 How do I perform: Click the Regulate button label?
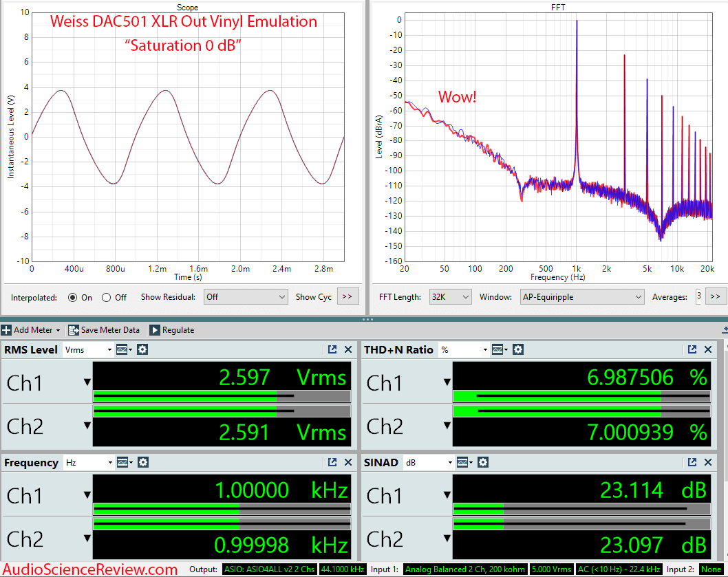(178, 330)
